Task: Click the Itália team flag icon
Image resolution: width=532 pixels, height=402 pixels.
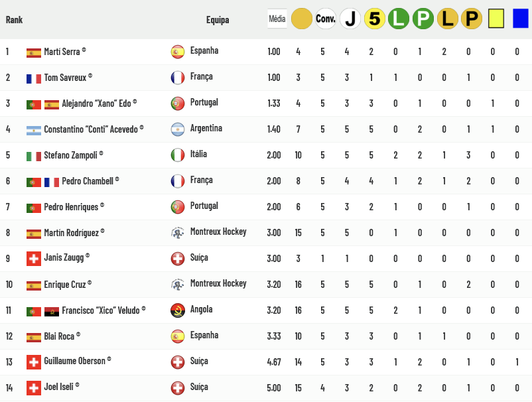Action: click(177, 155)
